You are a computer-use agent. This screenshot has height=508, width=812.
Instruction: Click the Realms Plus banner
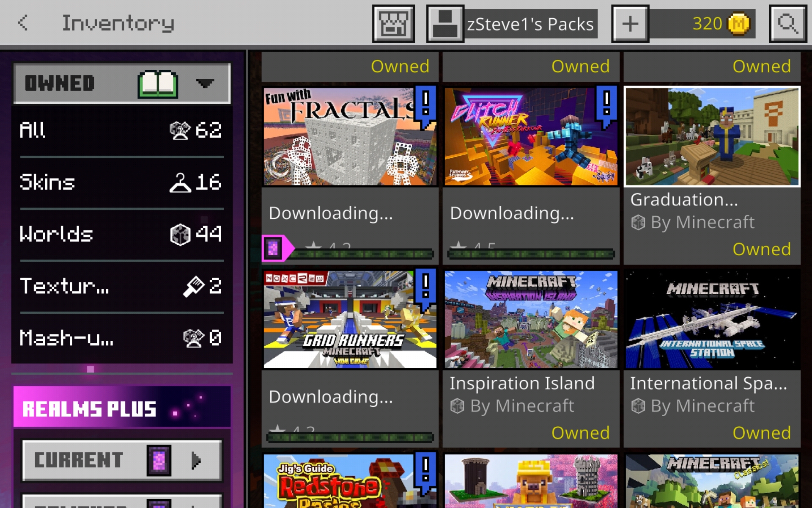pos(122,407)
